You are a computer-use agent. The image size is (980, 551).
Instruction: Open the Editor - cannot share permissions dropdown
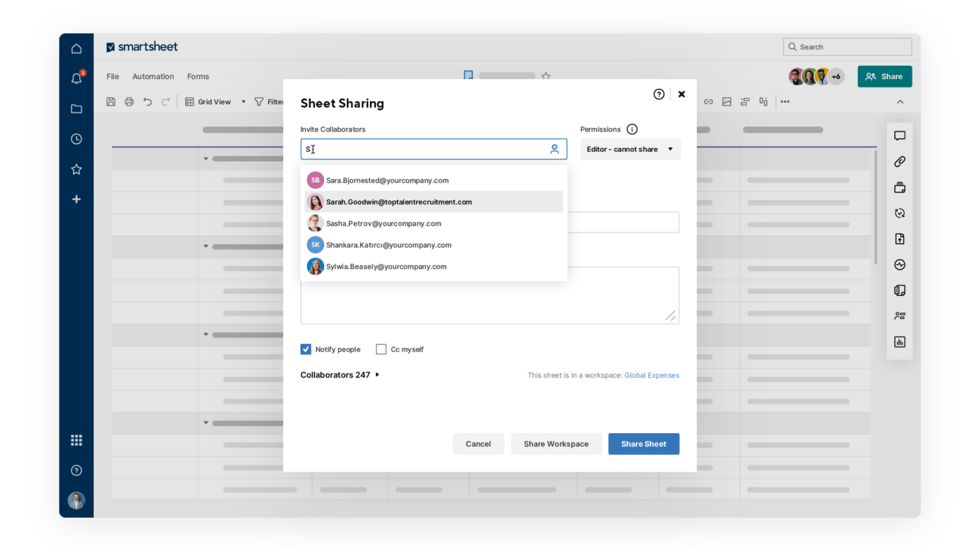point(630,149)
